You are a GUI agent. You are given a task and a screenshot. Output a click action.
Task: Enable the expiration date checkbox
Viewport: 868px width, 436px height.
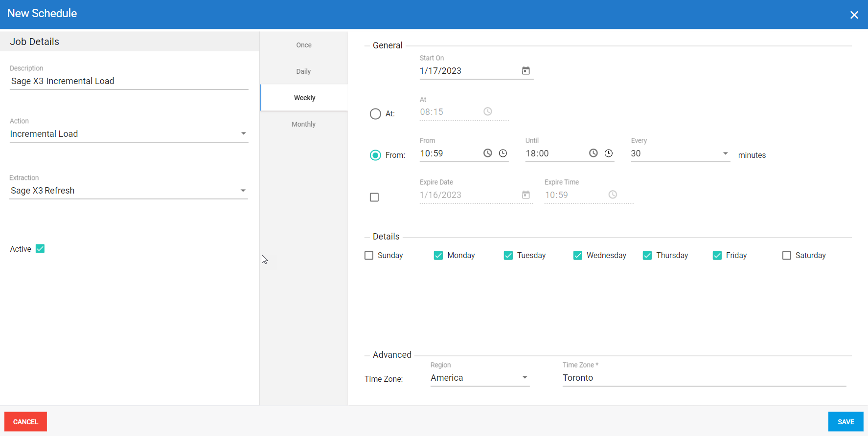pyautogui.click(x=374, y=197)
